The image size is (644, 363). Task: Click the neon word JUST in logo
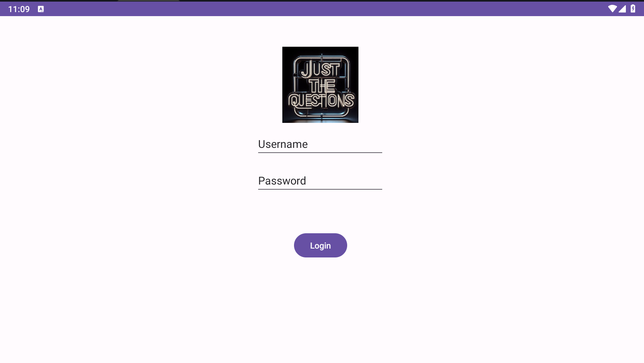pos(320,69)
